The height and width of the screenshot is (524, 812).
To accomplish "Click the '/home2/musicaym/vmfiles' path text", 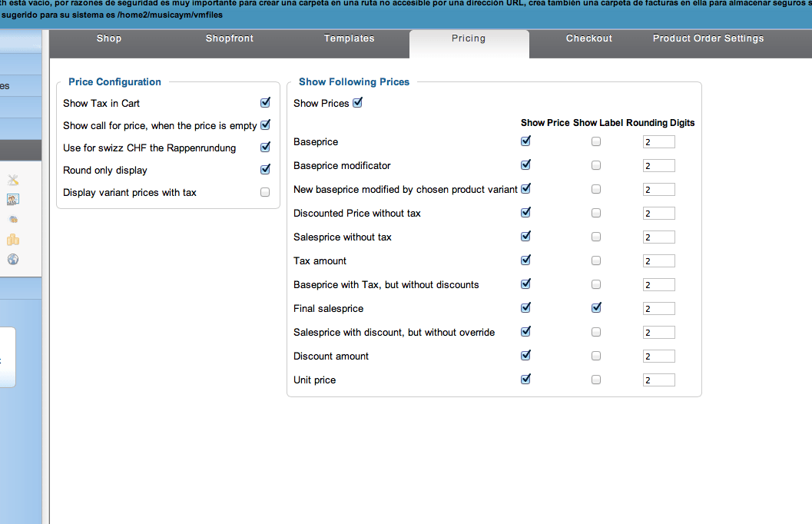I will [170, 15].
